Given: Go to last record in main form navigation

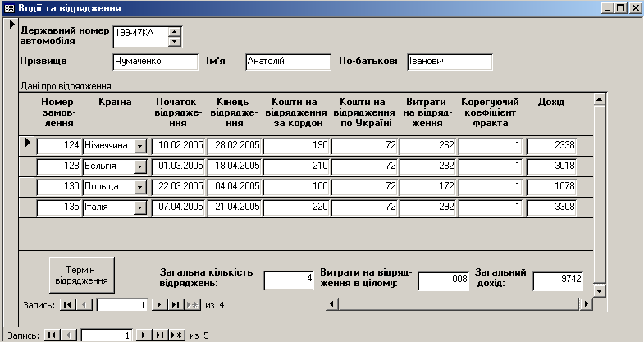Looking at the screenshot, I should [160, 335].
